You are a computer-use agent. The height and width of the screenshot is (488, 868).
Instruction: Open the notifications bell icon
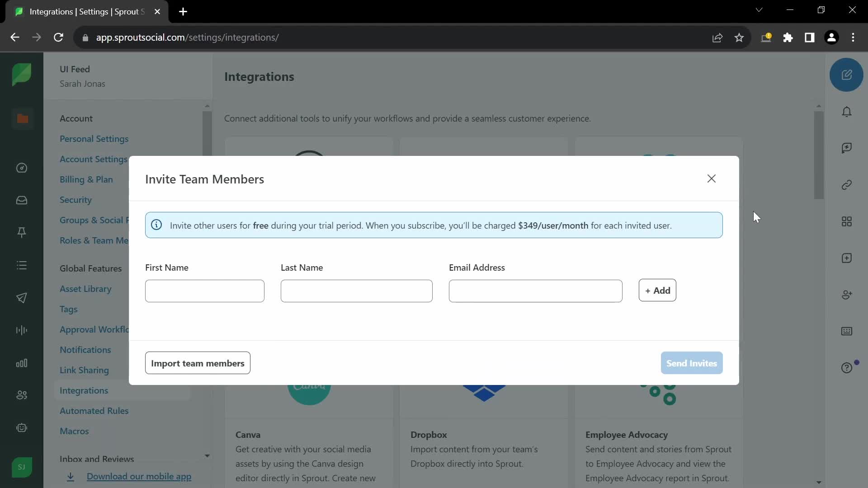pos(847,112)
